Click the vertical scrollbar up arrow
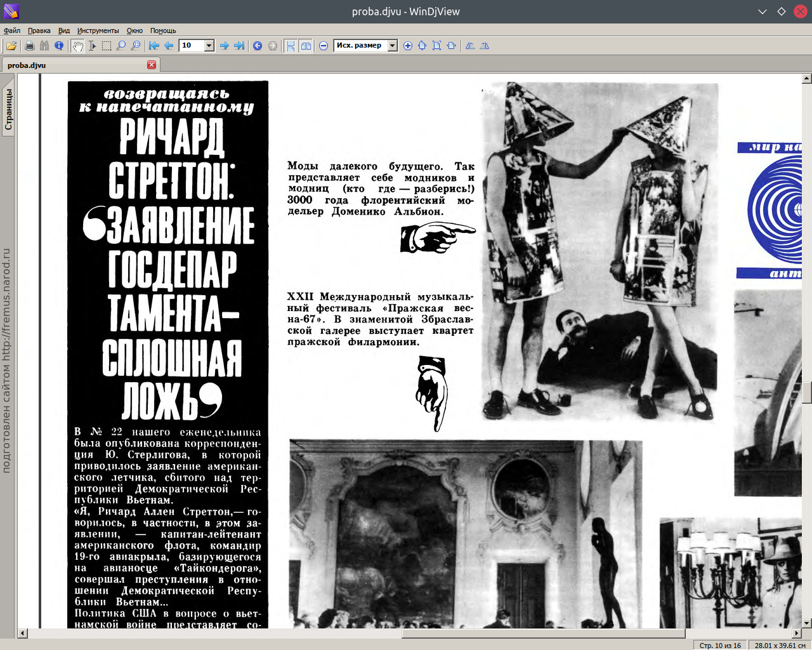Viewport: 812px width, 650px height. pyautogui.click(x=807, y=79)
